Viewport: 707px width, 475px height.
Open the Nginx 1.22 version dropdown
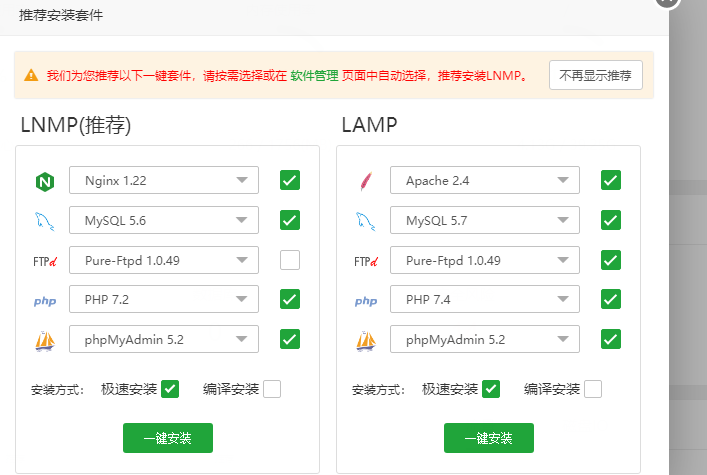[x=164, y=180]
